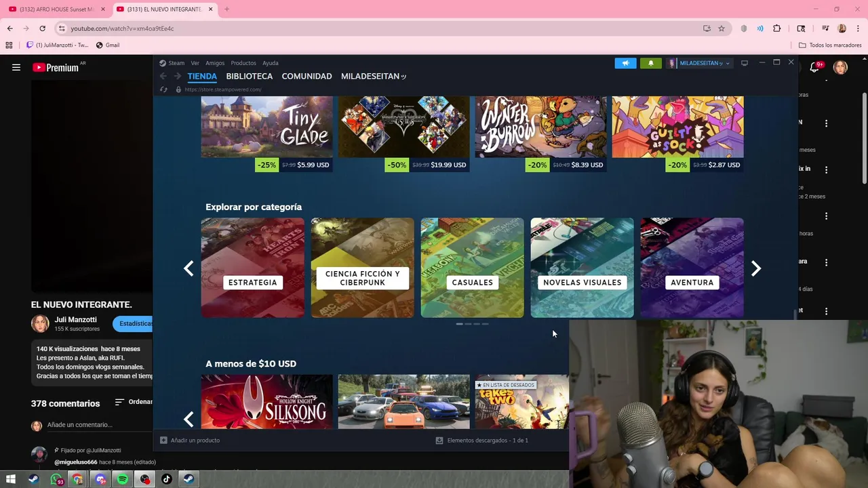Open Gmail bookmark
This screenshot has width=868, height=488.
[108, 45]
